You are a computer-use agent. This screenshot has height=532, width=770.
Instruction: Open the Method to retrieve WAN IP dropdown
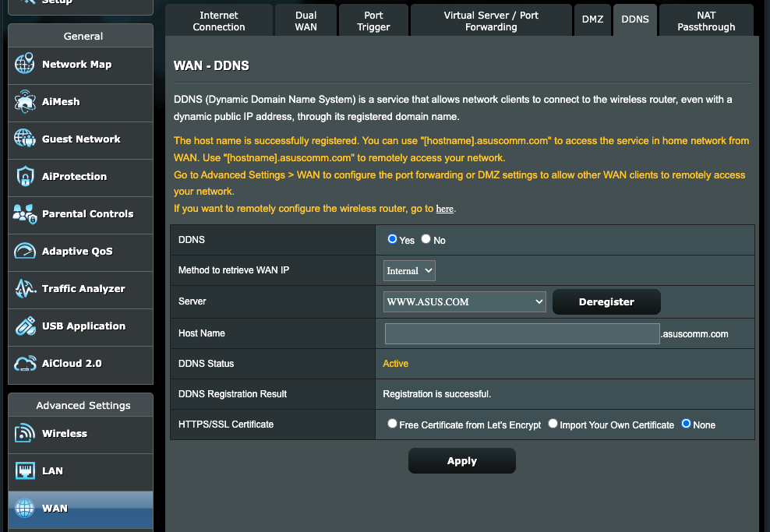(x=408, y=270)
